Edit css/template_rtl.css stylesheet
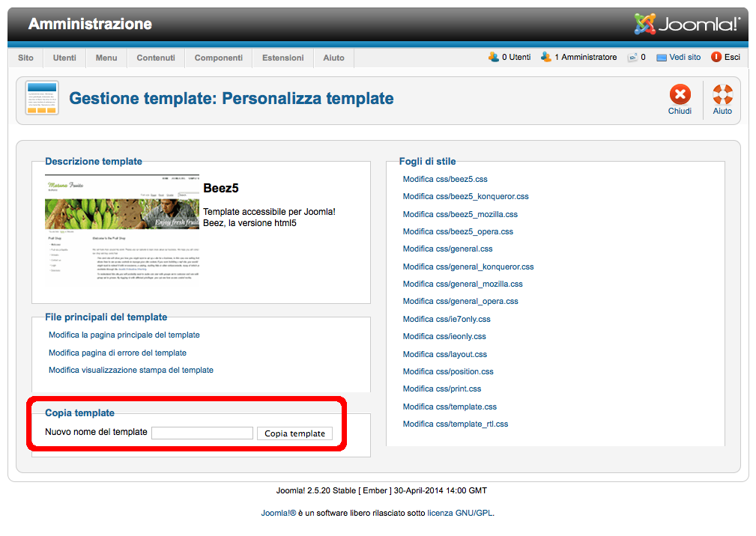Screen dimensions: 756x536 455,424
